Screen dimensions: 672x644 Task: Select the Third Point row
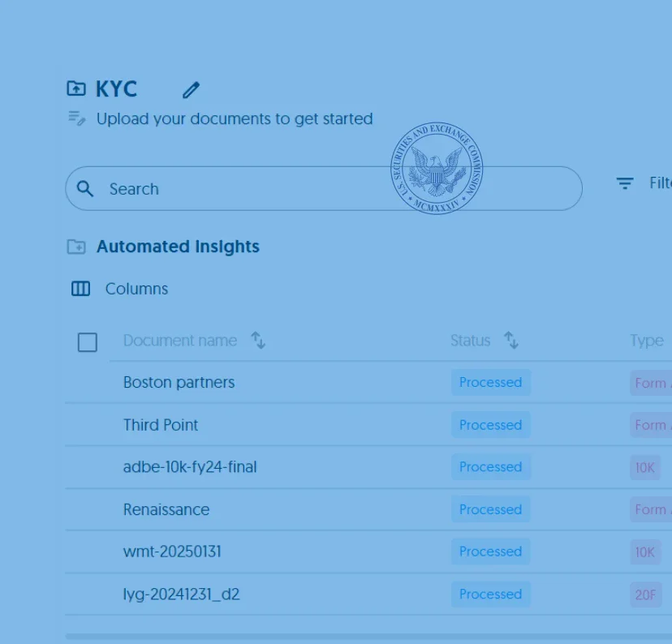(161, 424)
